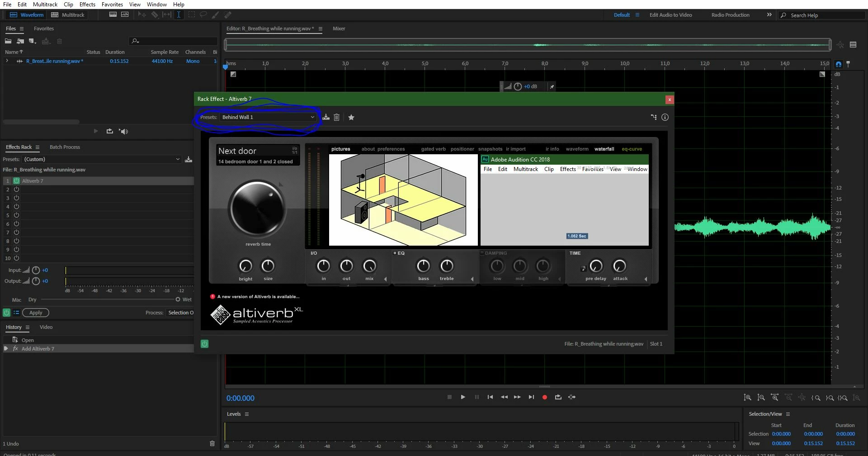The image size is (868, 456).
Task: Toggle the DAMPING section checkbox in Altiverb
Action: [x=482, y=253]
